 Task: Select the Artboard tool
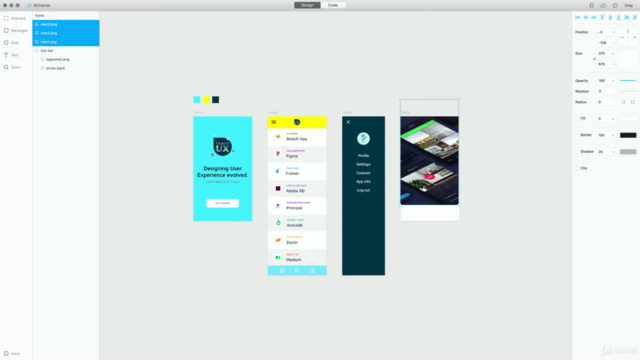pos(15,18)
